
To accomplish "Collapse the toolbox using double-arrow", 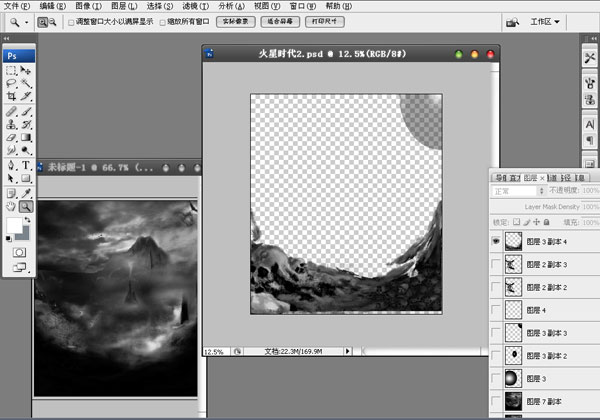I will (x=6, y=38).
